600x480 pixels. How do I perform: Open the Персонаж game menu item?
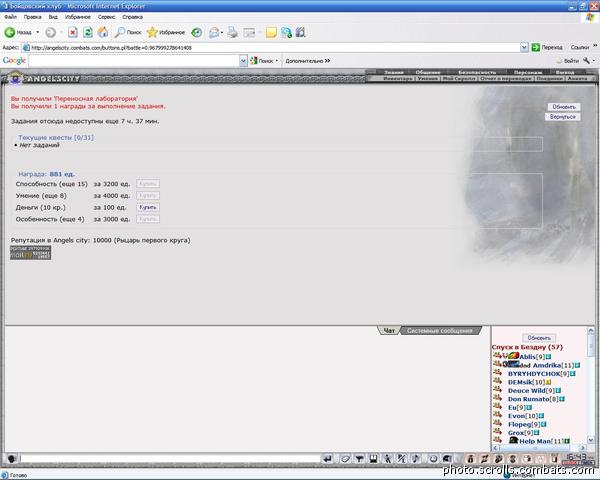[x=528, y=72]
